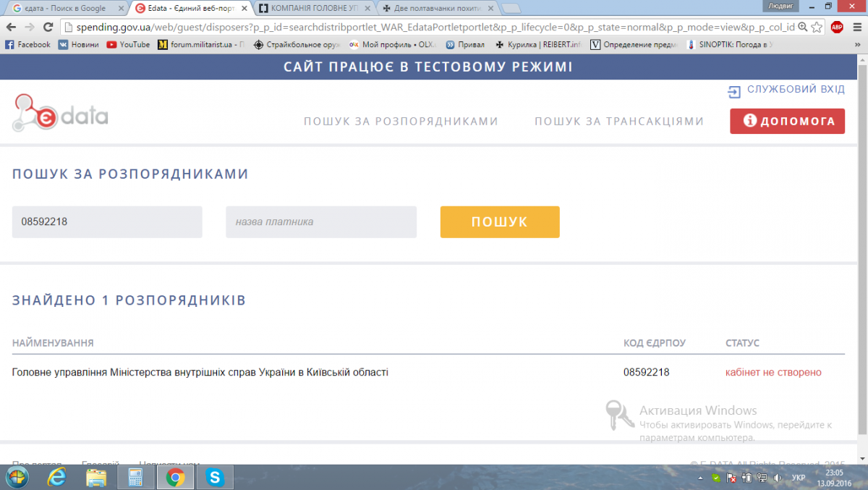This screenshot has width=868, height=490.
Task: Click the КОД ЄДРПОУ column header
Action: (x=655, y=343)
